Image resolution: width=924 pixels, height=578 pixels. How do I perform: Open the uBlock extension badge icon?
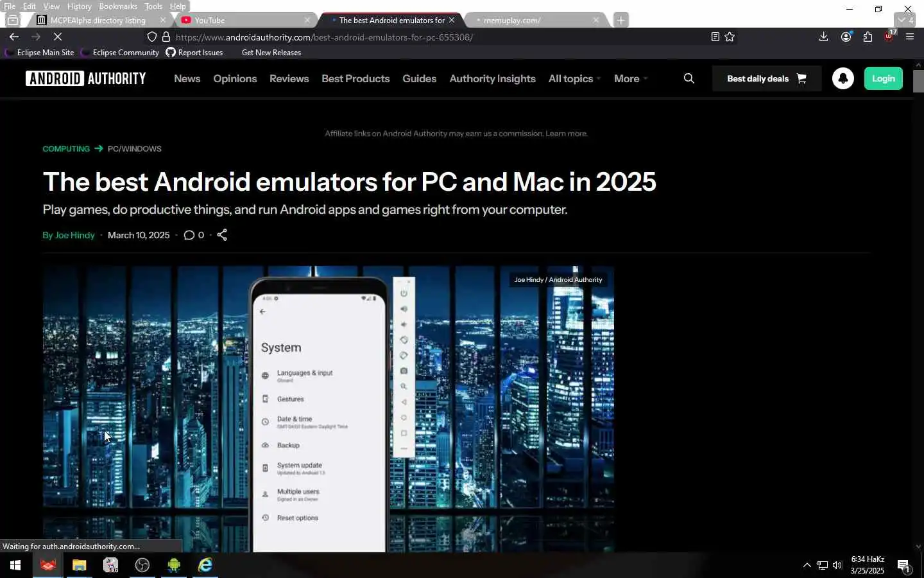(x=889, y=36)
